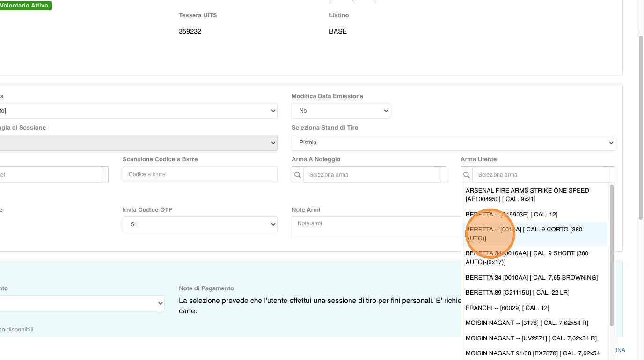Pick BERETTA 34 CAL. 9 SHORT entry
The width and height of the screenshot is (644, 360).
point(527,258)
